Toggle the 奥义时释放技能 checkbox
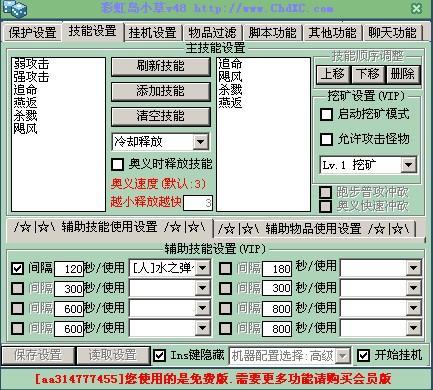433x390 pixels. 117,164
